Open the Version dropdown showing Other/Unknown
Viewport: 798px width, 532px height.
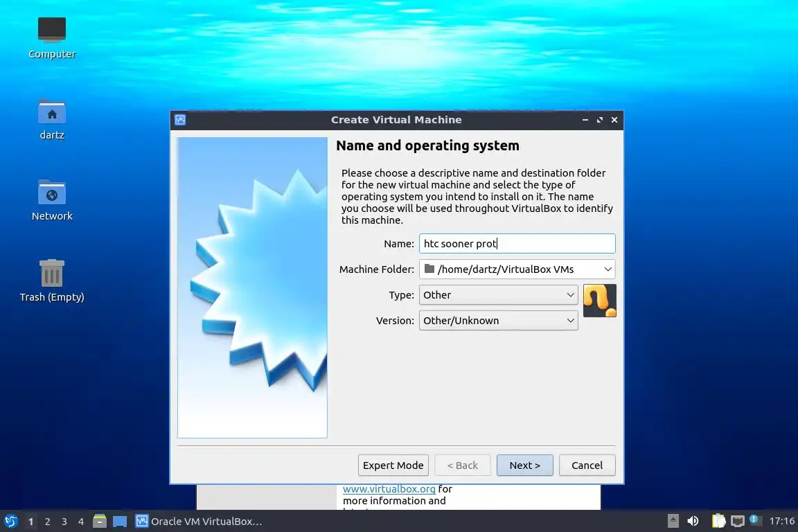[498, 321]
